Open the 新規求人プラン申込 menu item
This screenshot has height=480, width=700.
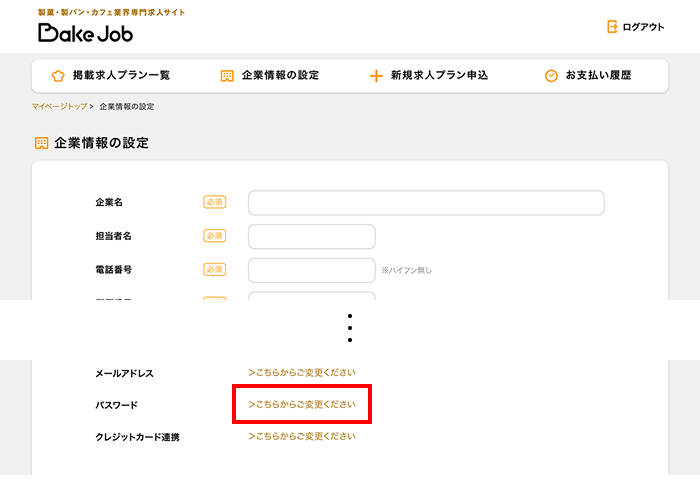(439, 76)
